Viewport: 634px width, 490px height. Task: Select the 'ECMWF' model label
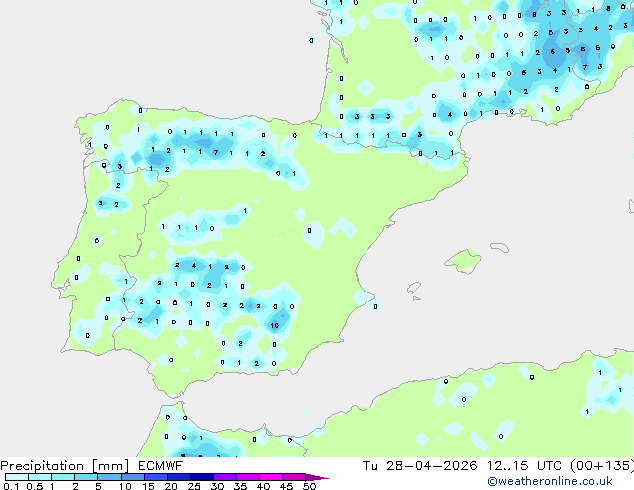pos(161,466)
